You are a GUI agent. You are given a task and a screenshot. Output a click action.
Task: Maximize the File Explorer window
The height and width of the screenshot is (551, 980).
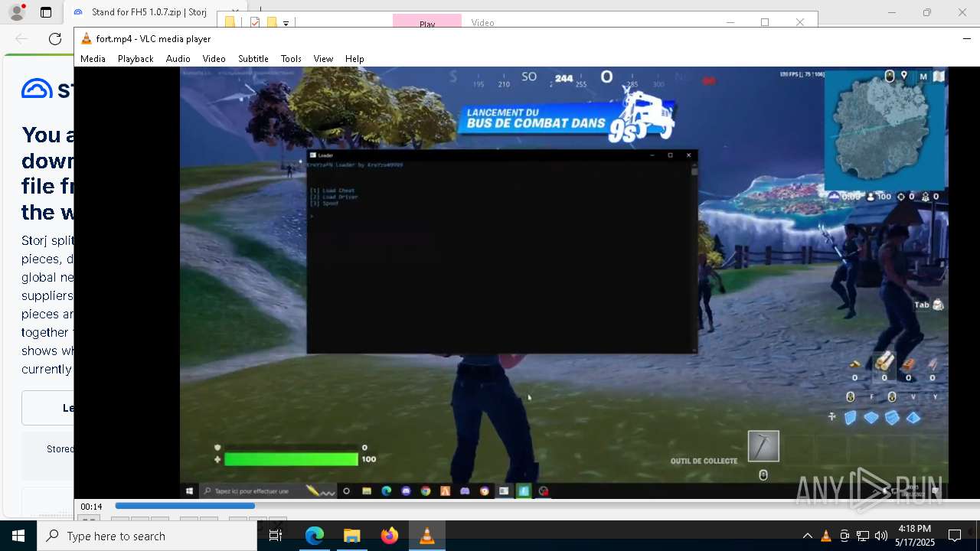click(x=765, y=22)
